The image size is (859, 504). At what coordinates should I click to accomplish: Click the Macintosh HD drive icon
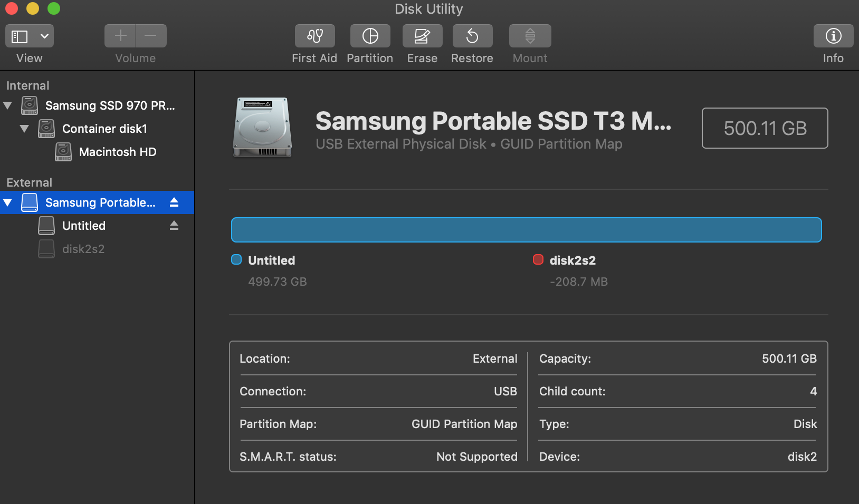tap(63, 152)
